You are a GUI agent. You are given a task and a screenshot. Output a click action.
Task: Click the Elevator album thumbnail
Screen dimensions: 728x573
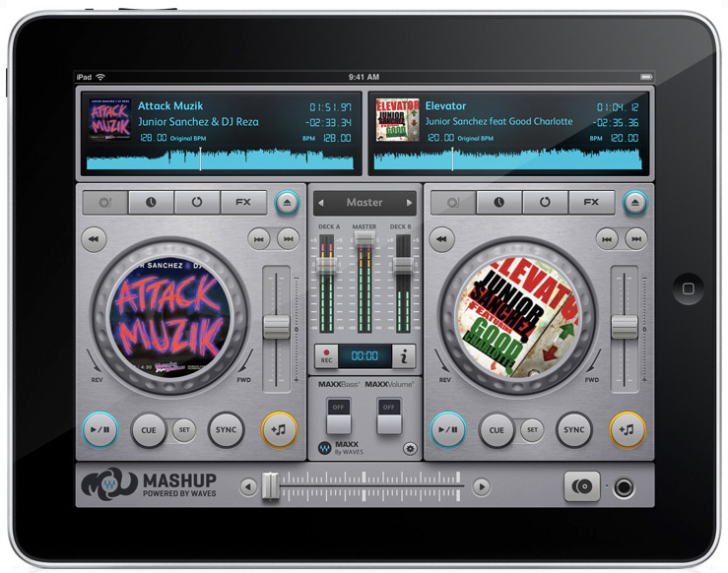point(397,119)
